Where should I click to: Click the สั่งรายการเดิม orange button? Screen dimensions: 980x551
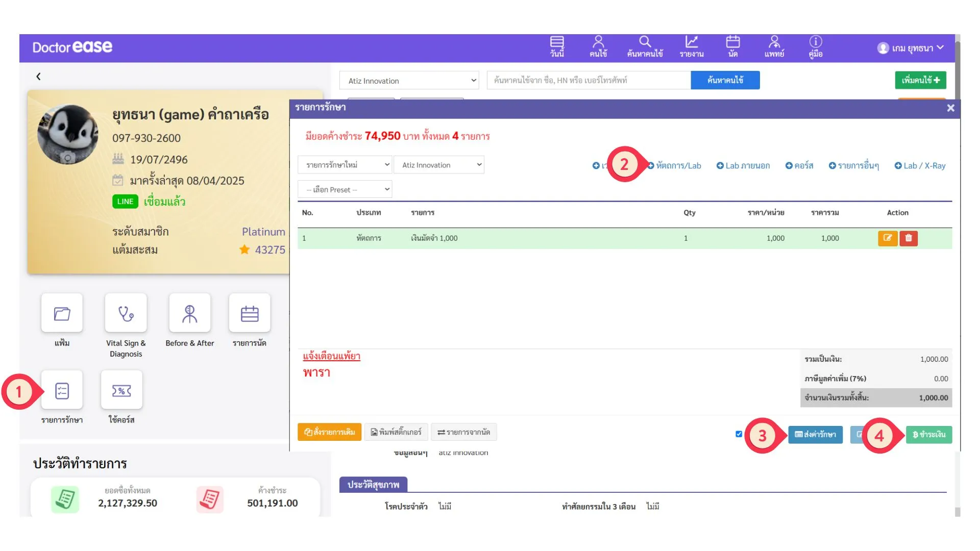pyautogui.click(x=329, y=432)
